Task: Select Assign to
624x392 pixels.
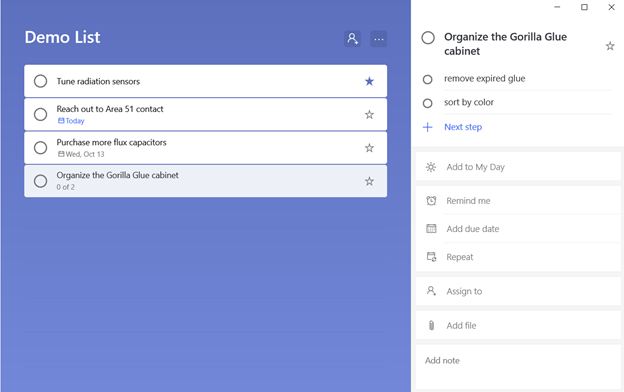Action: click(518, 291)
